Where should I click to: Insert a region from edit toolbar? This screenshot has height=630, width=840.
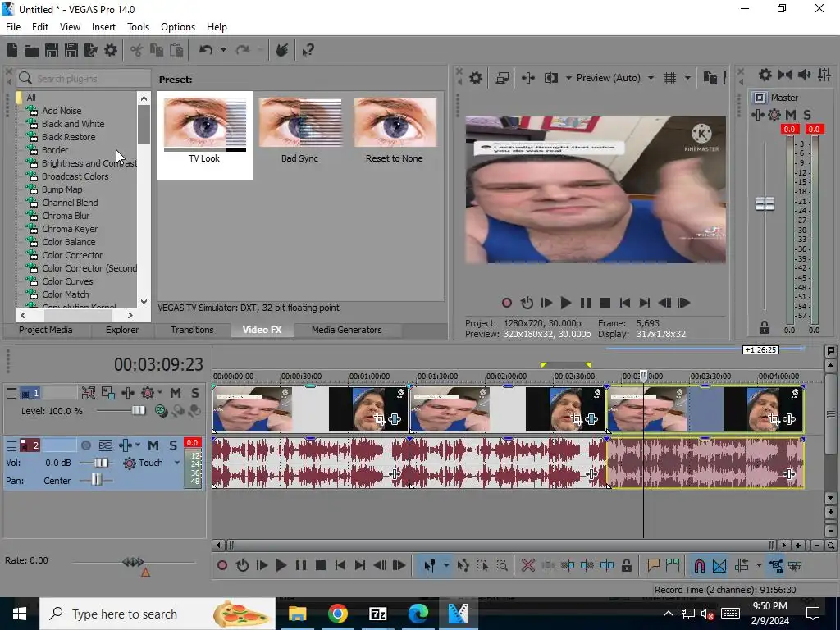coord(673,566)
